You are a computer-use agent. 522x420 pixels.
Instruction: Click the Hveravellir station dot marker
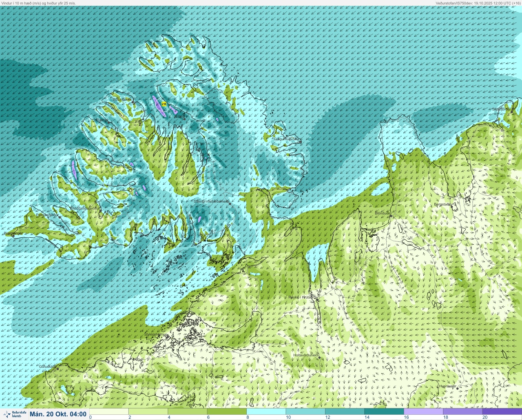458,389
